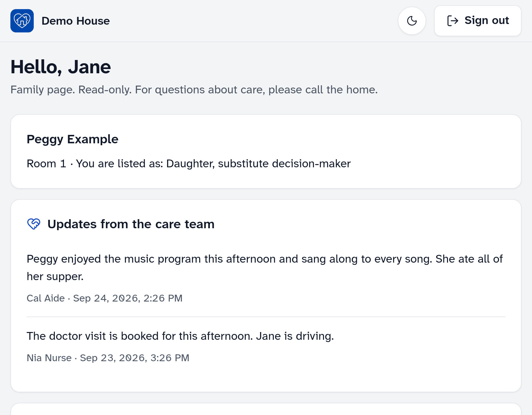Click the Demo House title text
Image resolution: width=532 pixels, height=415 pixels.
[76, 21]
